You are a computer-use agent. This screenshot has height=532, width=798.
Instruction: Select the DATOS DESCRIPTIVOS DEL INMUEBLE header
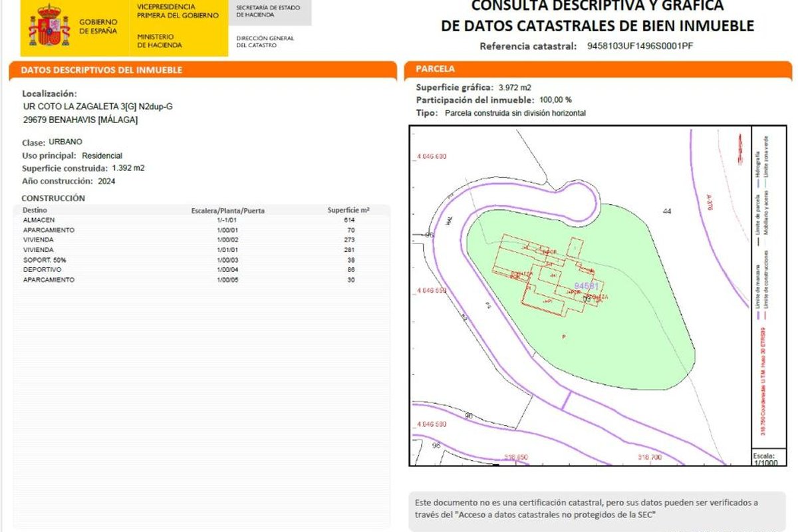click(x=102, y=70)
